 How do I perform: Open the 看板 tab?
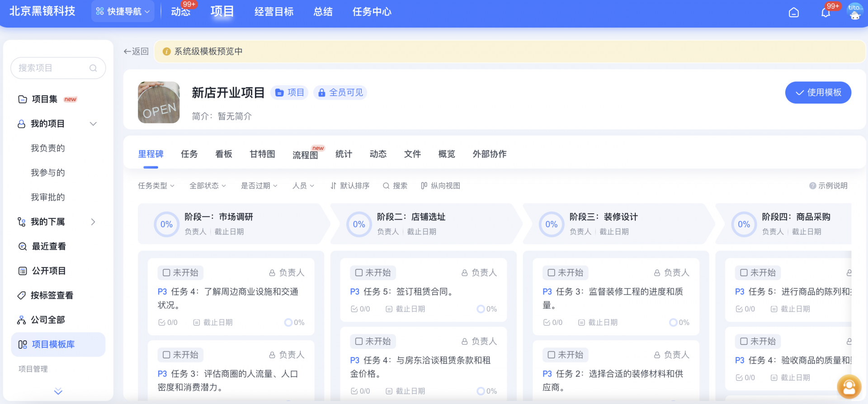[223, 154]
